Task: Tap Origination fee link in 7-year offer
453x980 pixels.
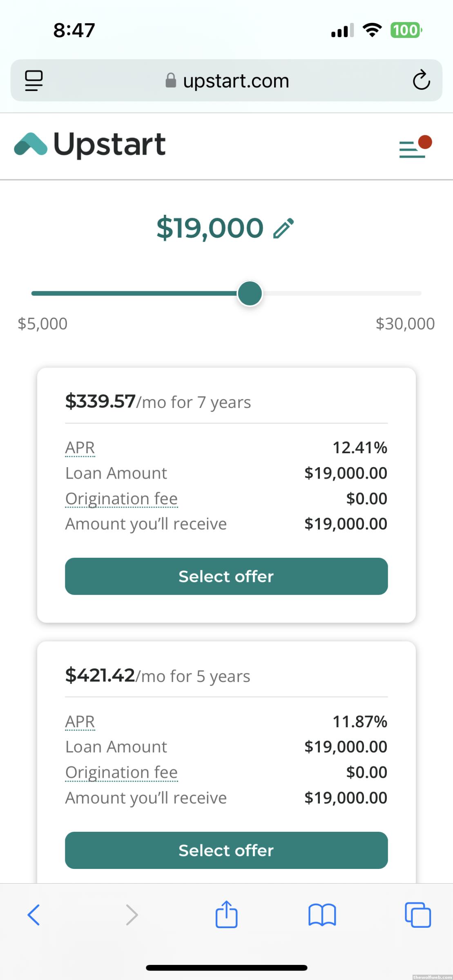Action: coord(121,499)
